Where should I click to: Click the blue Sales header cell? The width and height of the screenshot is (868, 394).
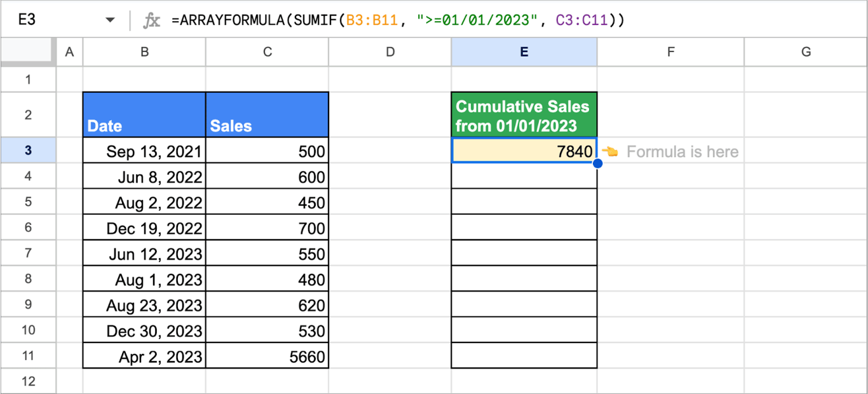268,115
